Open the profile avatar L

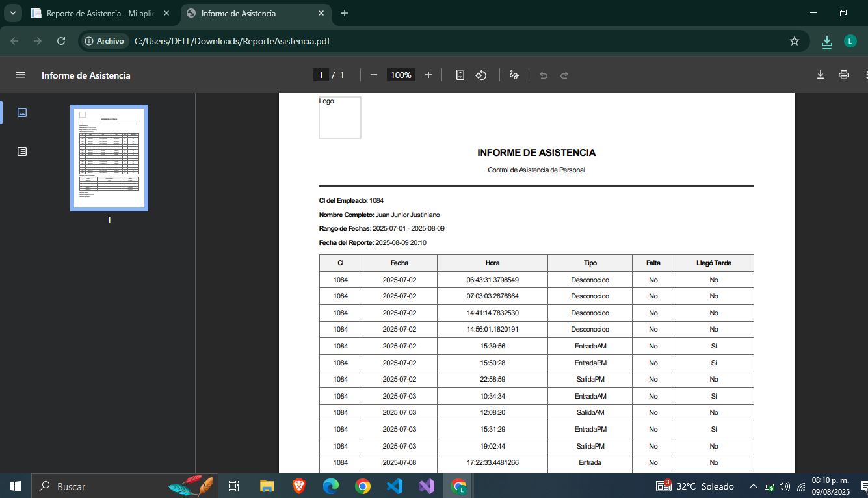point(850,41)
